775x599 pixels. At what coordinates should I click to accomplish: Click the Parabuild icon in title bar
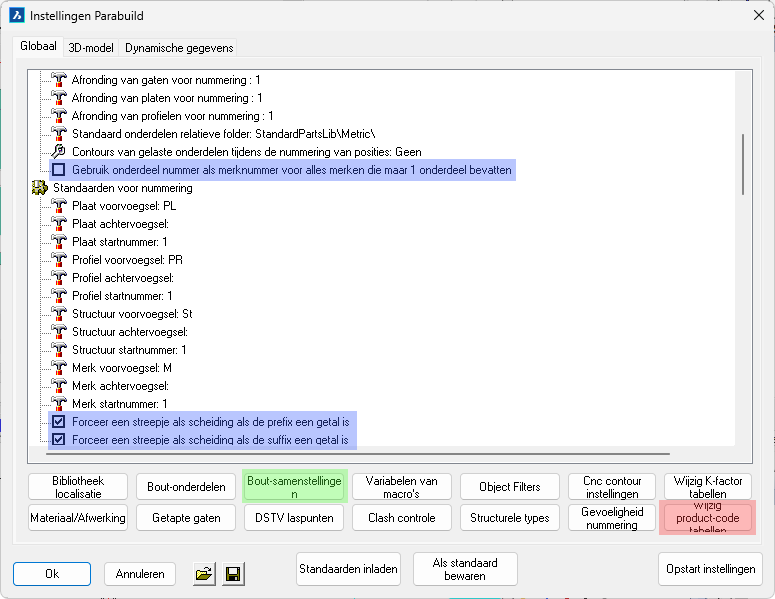click(16, 16)
